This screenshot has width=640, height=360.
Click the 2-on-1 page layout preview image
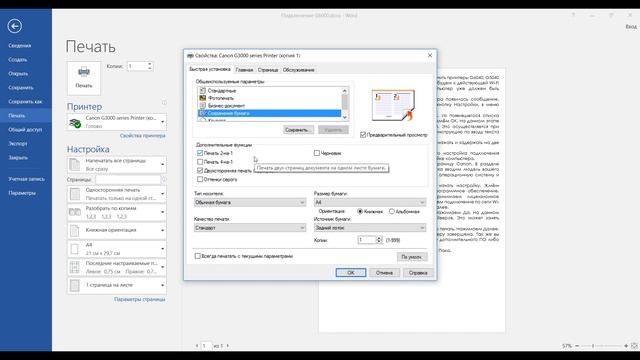pos(393,105)
